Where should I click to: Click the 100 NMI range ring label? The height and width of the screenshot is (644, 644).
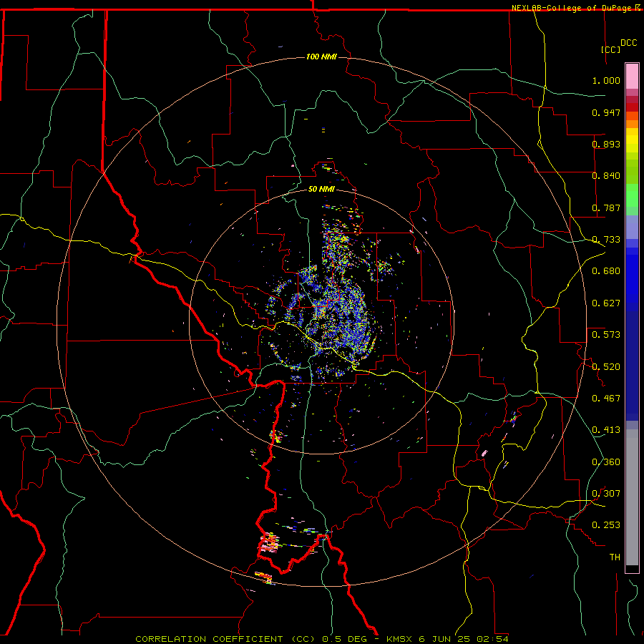pos(321,57)
